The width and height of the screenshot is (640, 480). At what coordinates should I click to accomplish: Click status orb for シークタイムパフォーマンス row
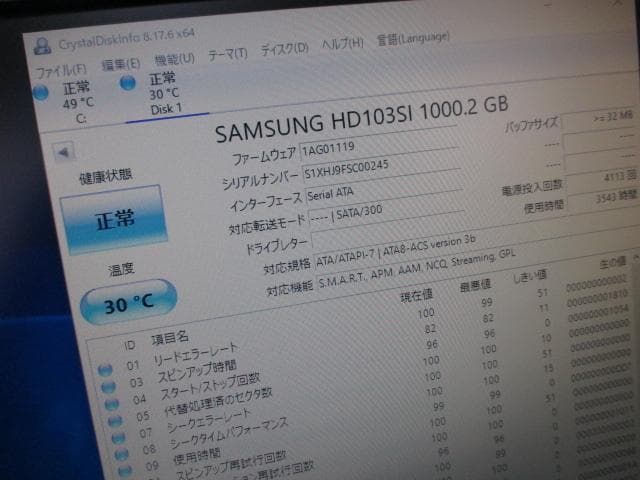coord(121,454)
